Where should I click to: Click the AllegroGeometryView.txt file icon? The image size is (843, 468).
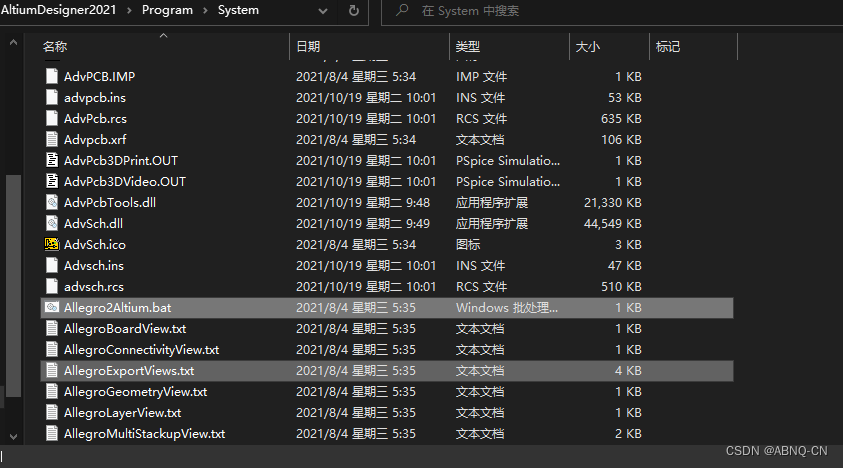(x=52, y=391)
